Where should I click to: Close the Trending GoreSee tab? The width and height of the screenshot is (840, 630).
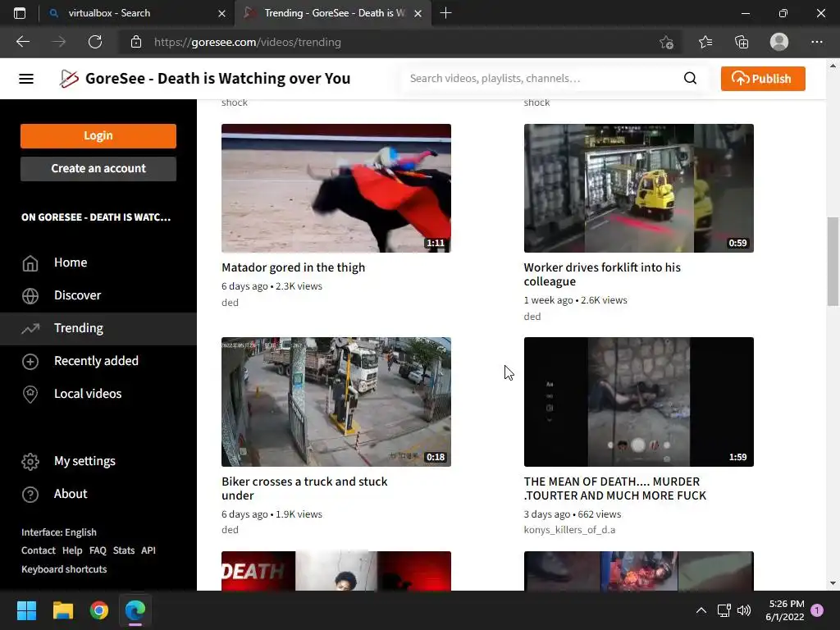coord(418,13)
